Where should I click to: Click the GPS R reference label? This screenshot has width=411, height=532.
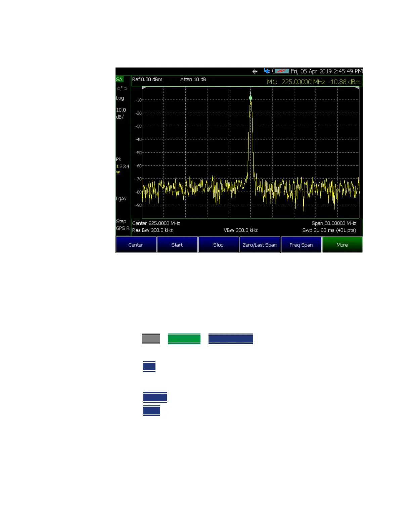[x=123, y=228]
